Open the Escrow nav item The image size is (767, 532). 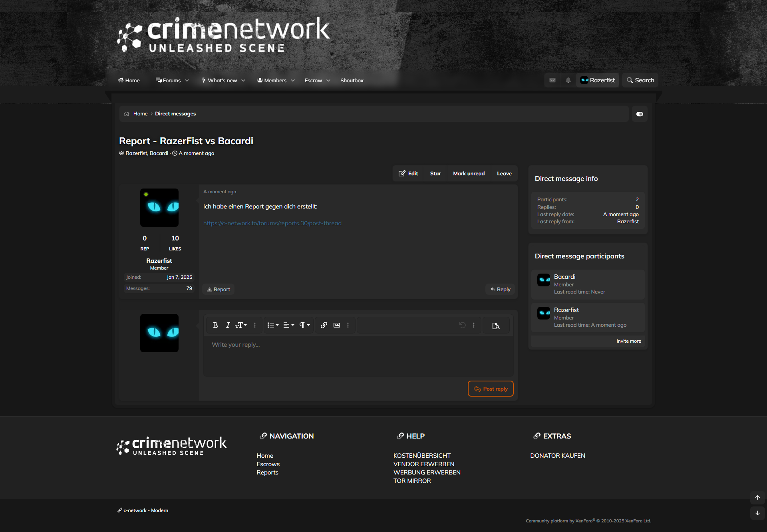(x=313, y=80)
